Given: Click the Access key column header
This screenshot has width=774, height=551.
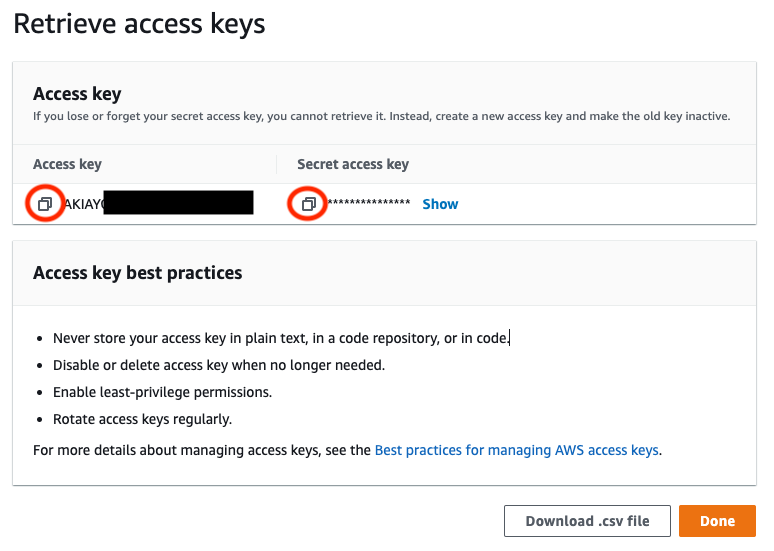Looking at the screenshot, I should [67, 164].
